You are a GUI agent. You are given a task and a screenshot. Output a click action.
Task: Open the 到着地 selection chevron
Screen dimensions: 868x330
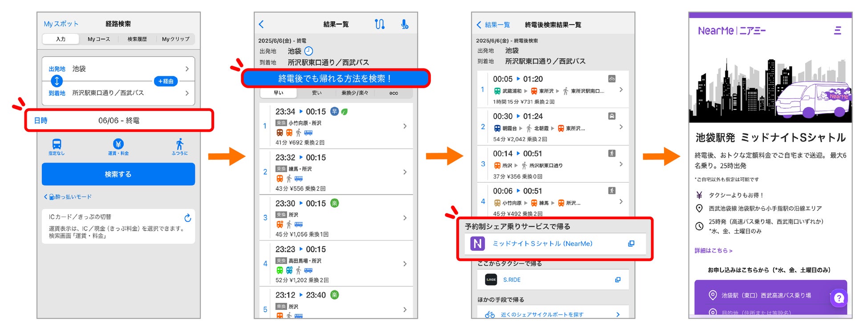tap(187, 93)
